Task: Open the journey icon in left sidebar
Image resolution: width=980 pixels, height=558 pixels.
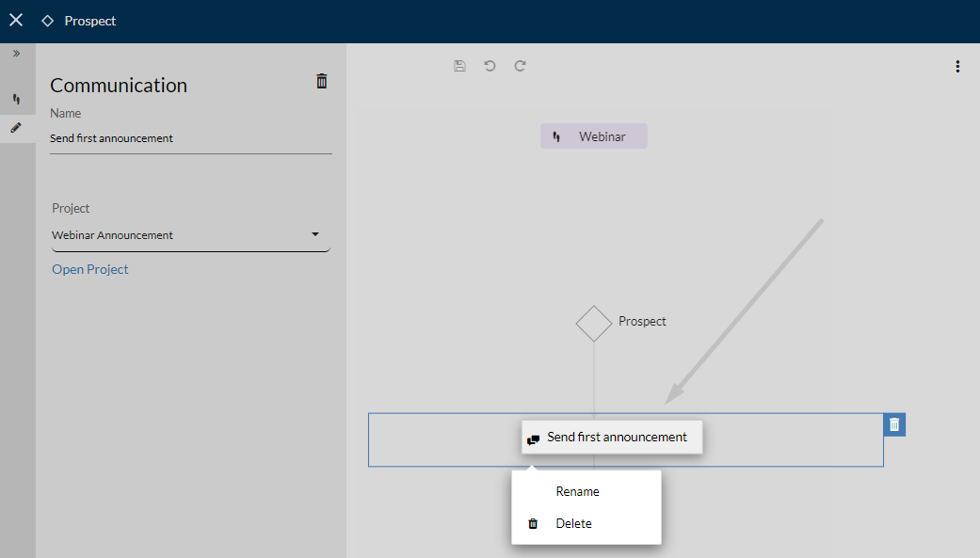Action: 16,99
